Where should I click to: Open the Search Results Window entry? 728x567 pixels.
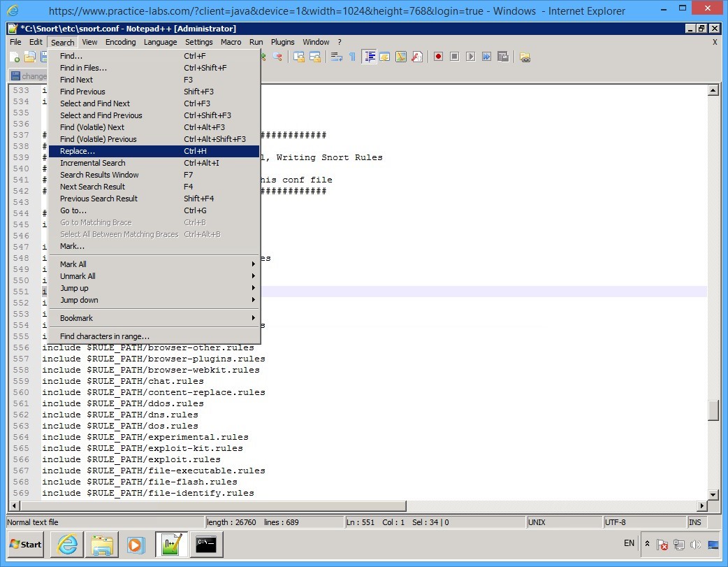click(x=99, y=174)
